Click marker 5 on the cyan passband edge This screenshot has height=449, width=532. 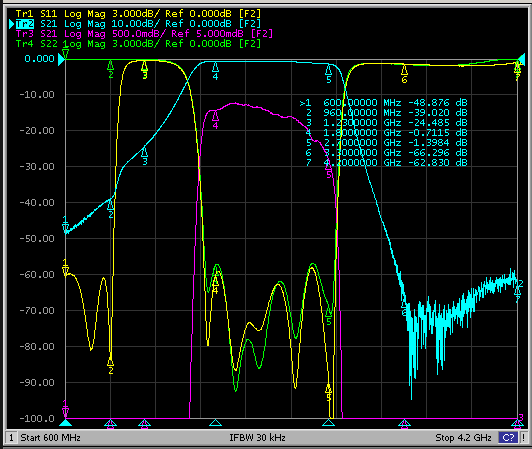[x=328, y=74]
